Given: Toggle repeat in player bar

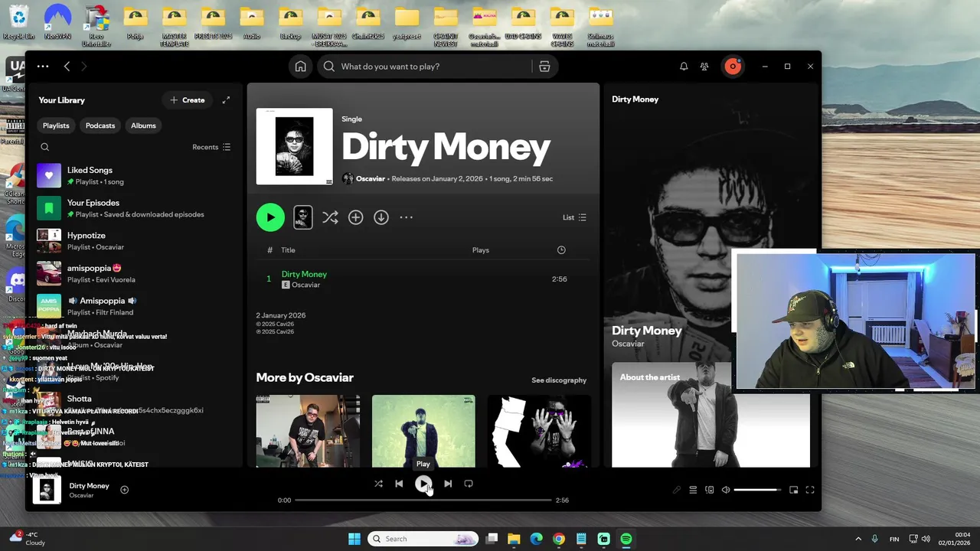Looking at the screenshot, I should point(469,484).
